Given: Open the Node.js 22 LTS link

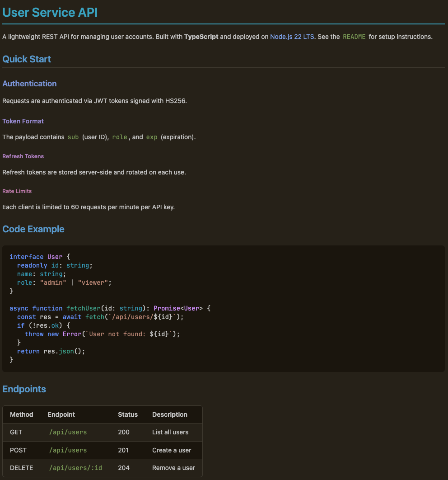Looking at the screenshot, I should point(292,37).
